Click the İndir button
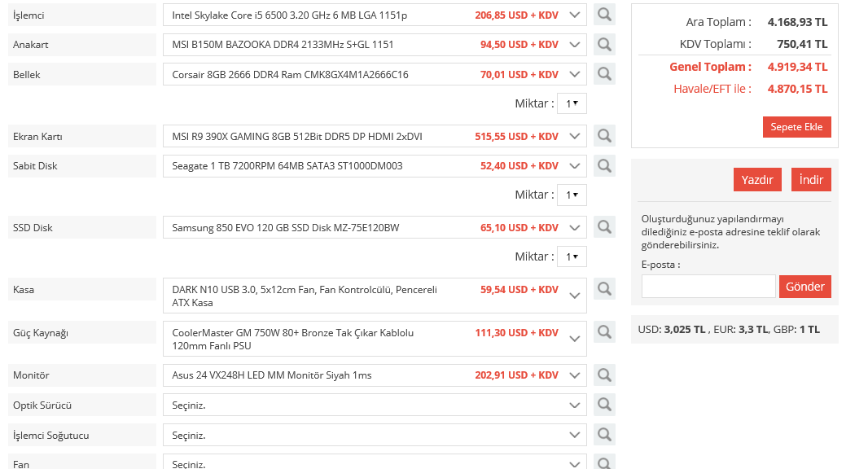This screenshot has width=868, height=469. coord(811,180)
